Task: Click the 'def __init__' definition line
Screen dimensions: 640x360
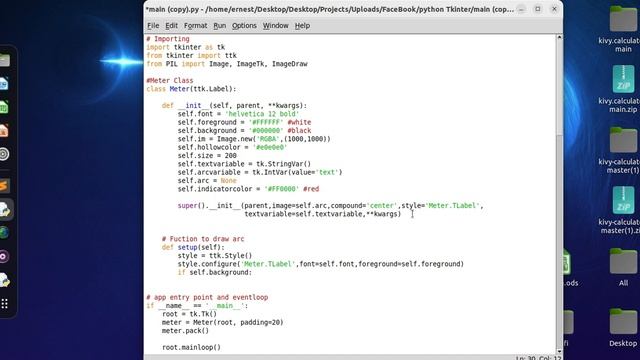Action: point(234,106)
